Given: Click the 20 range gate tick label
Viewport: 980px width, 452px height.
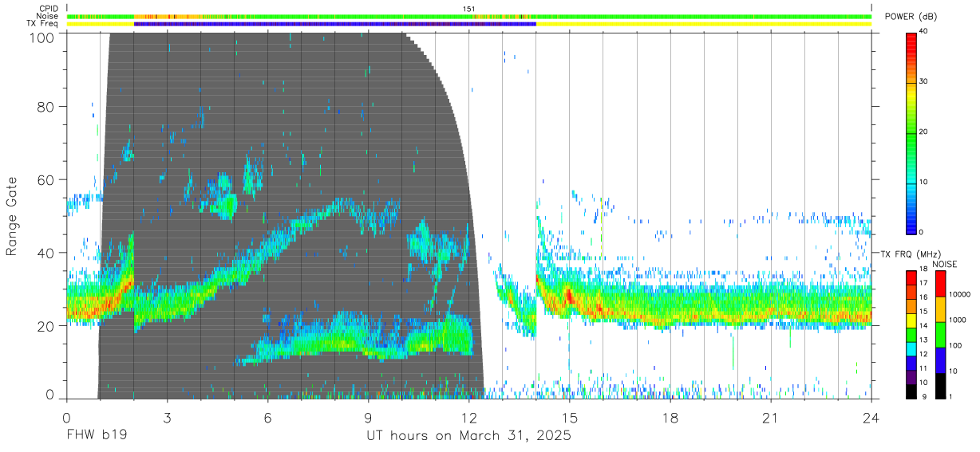Looking at the screenshot, I should [46, 325].
